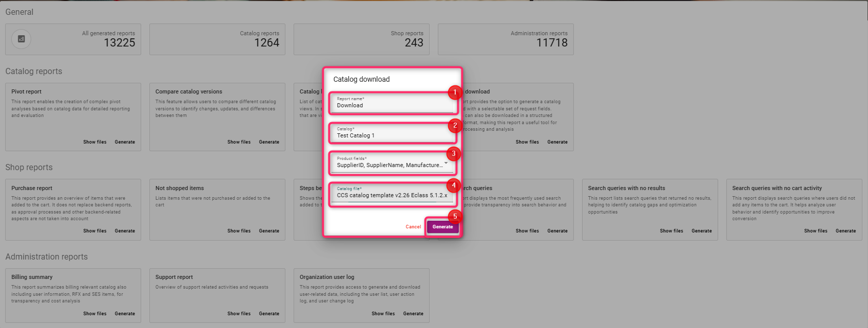Edit the Report name input field

click(x=393, y=105)
